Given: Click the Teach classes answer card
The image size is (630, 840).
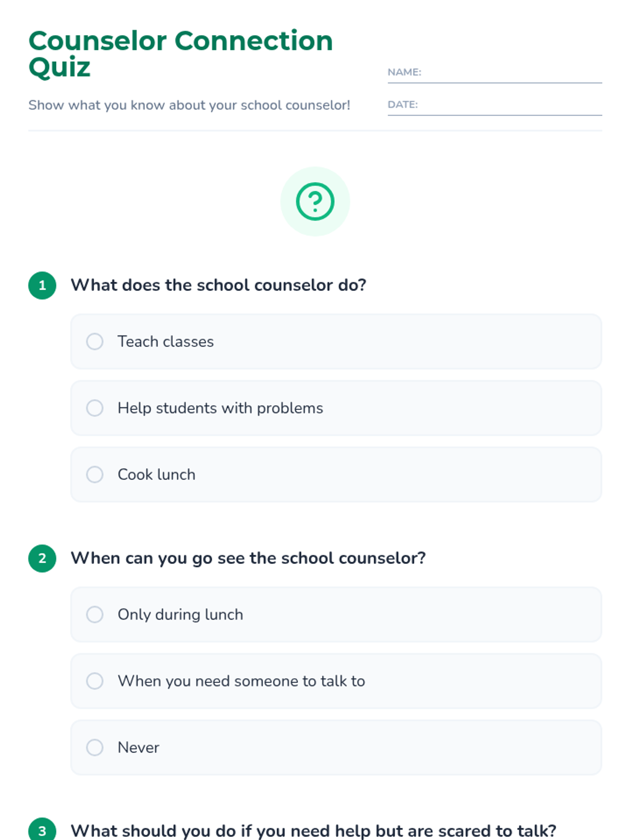Looking at the screenshot, I should [x=336, y=342].
